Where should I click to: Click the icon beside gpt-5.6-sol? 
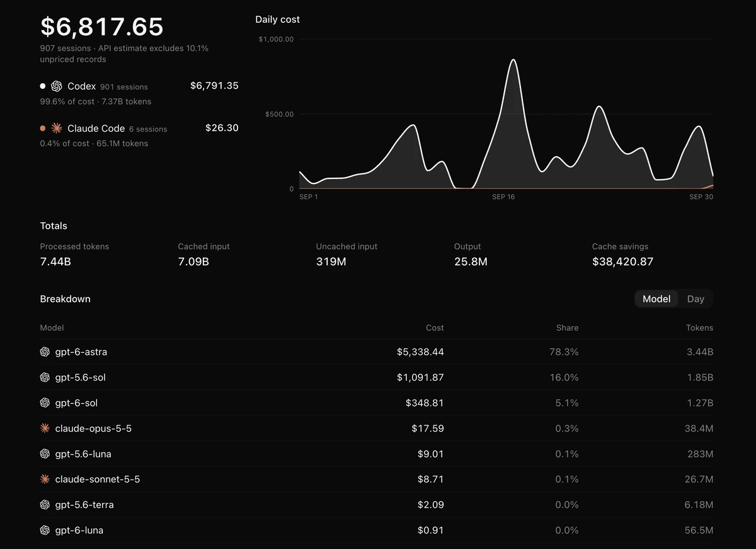(x=45, y=378)
